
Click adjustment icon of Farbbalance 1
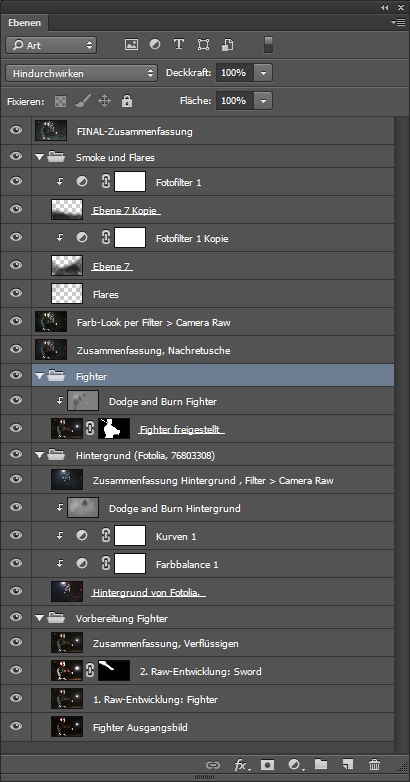(82, 564)
